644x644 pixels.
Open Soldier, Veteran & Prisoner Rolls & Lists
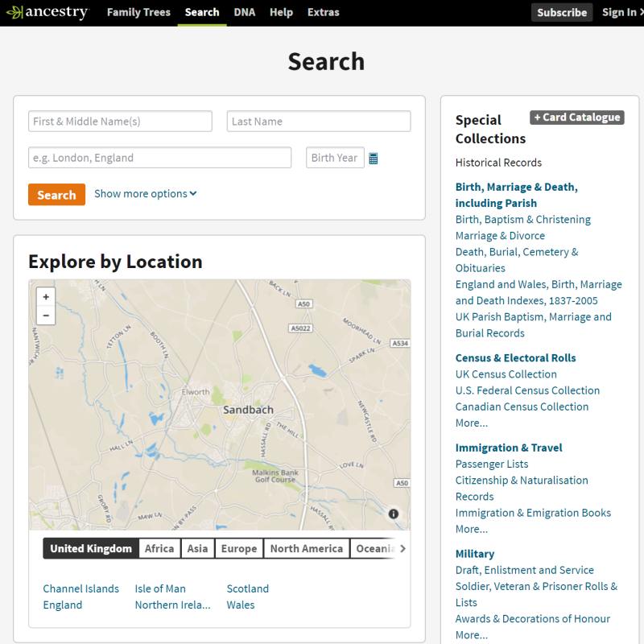(x=536, y=594)
